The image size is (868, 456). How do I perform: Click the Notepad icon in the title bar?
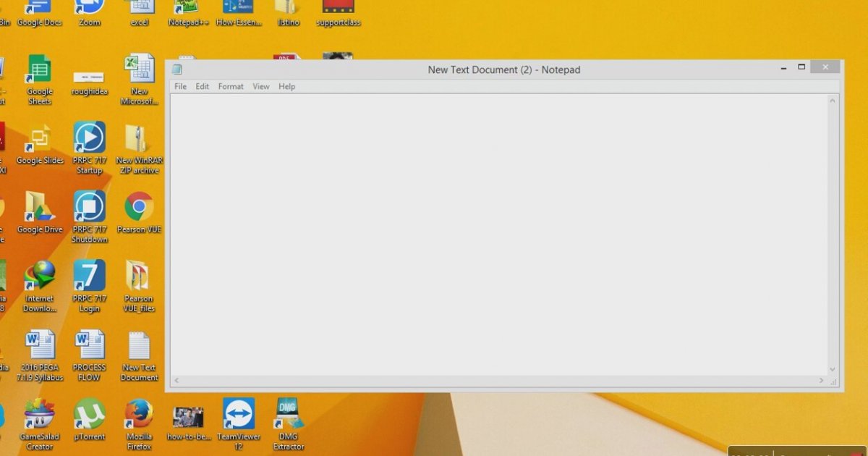pos(177,69)
